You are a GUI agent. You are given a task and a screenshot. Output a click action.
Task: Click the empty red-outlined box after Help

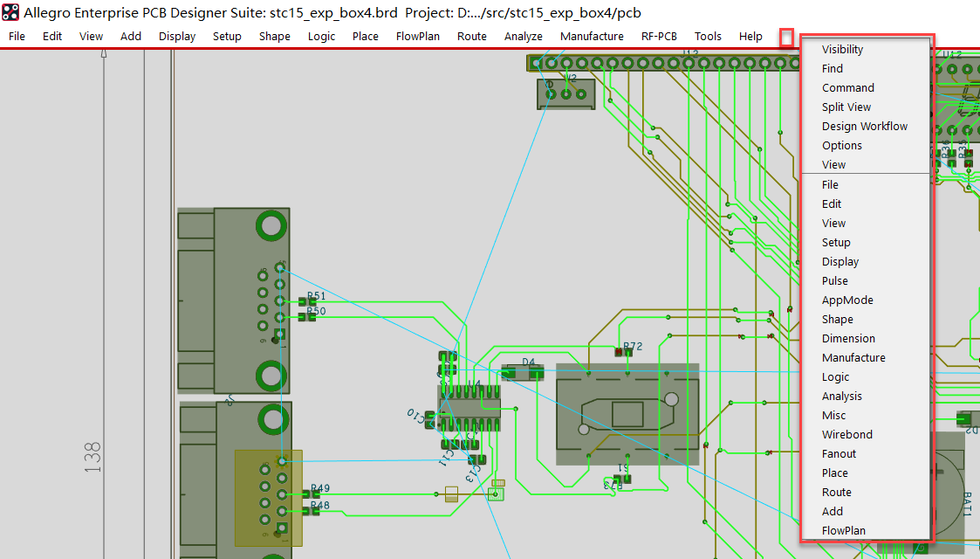point(786,37)
